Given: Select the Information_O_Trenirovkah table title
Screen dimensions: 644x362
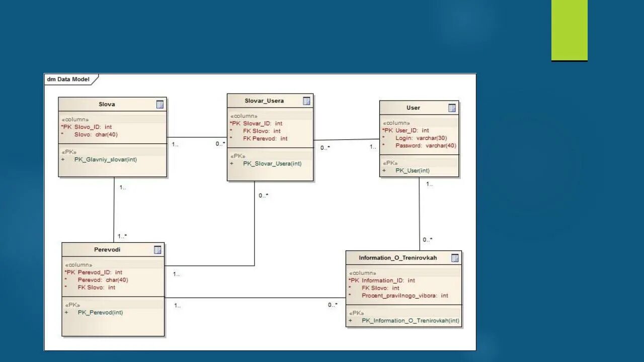Looking at the screenshot, I should point(397,258).
